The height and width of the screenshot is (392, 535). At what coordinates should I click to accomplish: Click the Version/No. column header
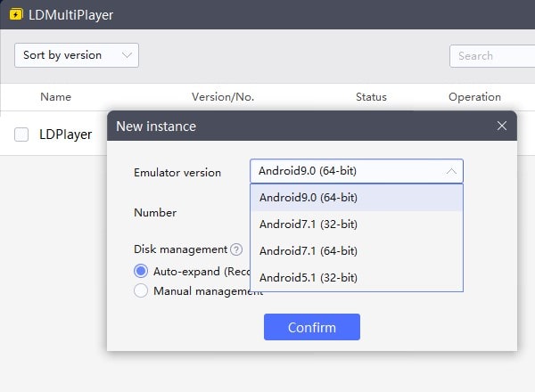[x=223, y=97]
